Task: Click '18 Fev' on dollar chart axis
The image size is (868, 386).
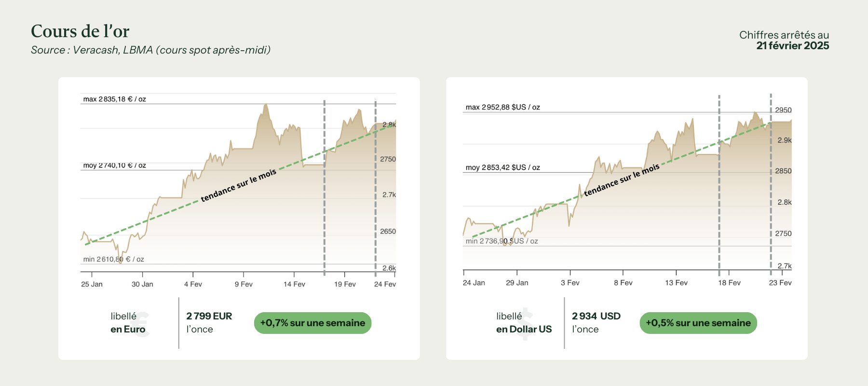Action: point(729,283)
